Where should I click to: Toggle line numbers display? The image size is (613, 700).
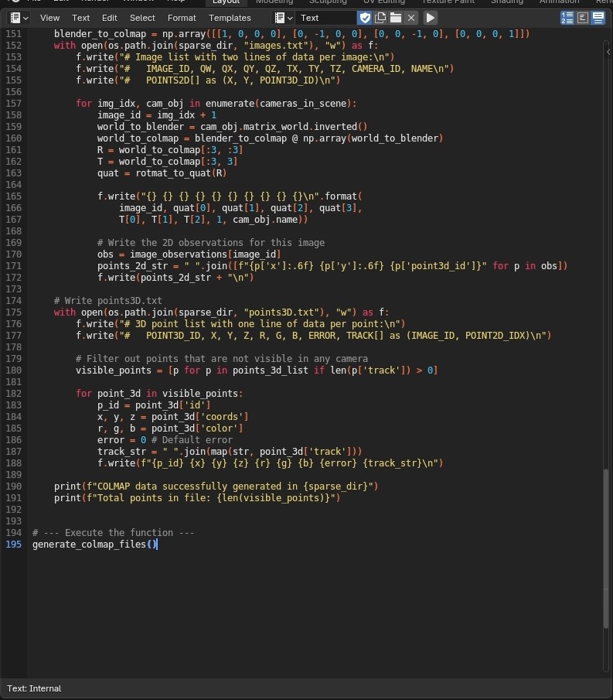click(x=567, y=18)
